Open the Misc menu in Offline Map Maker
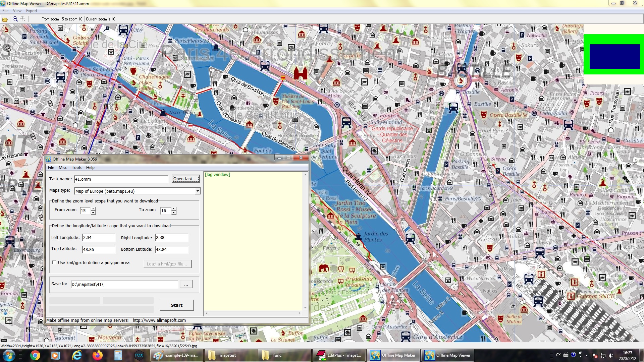This screenshot has width=644, height=362. pyautogui.click(x=63, y=168)
